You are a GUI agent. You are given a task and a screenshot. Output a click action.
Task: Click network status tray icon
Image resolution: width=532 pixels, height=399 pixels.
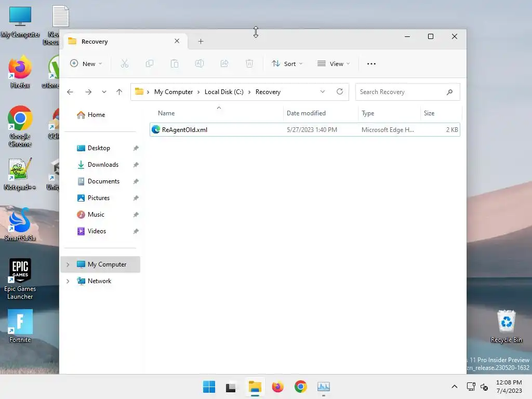click(471, 387)
